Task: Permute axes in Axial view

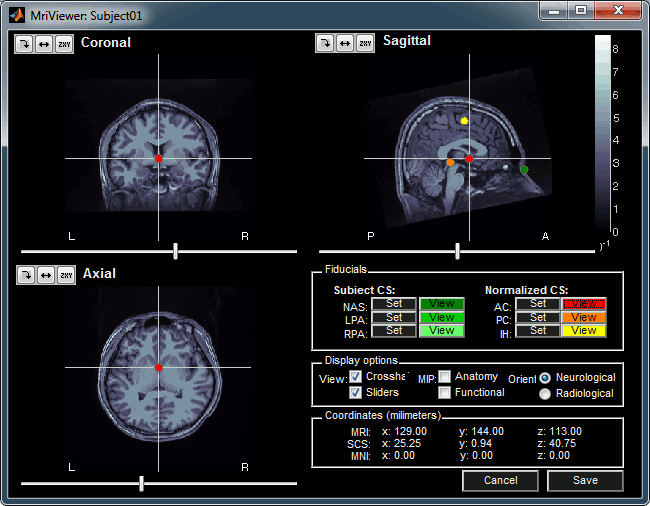Action: click(65, 275)
